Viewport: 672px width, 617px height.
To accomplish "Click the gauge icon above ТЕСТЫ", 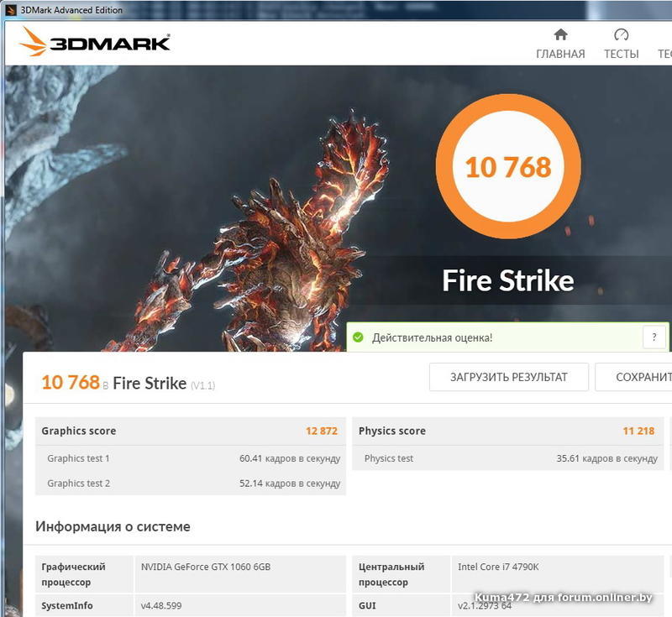I will [621, 34].
